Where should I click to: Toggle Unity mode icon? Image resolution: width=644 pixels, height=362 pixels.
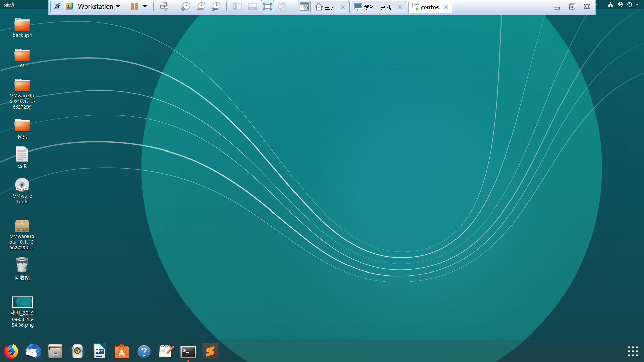click(283, 6)
